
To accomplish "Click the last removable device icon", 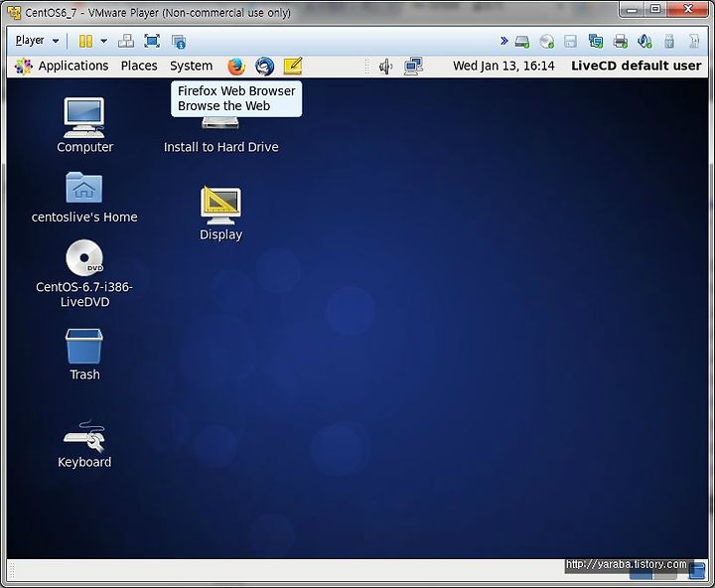I will pyautogui.click(x=693, y=41).
